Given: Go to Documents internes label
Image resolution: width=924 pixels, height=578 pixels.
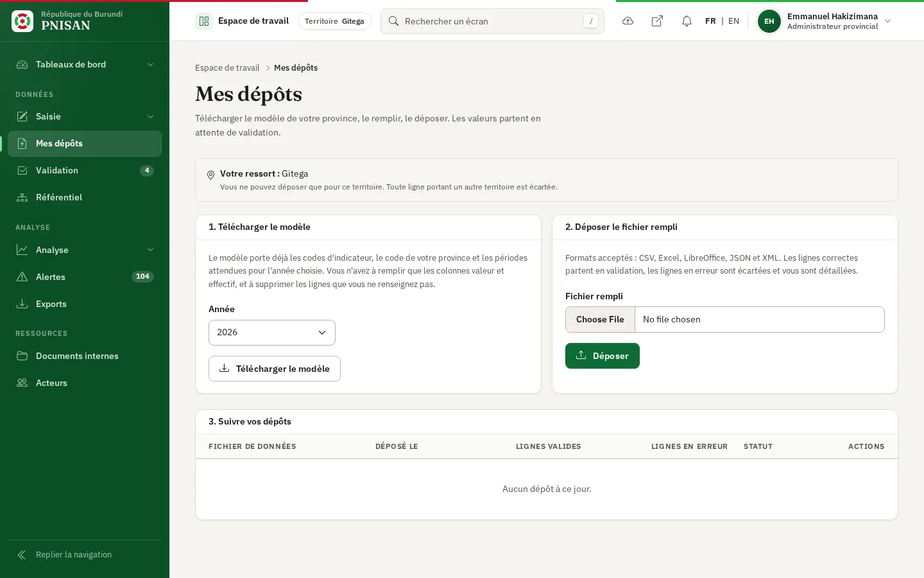Looking at the screenshot, I should [77, 356].
